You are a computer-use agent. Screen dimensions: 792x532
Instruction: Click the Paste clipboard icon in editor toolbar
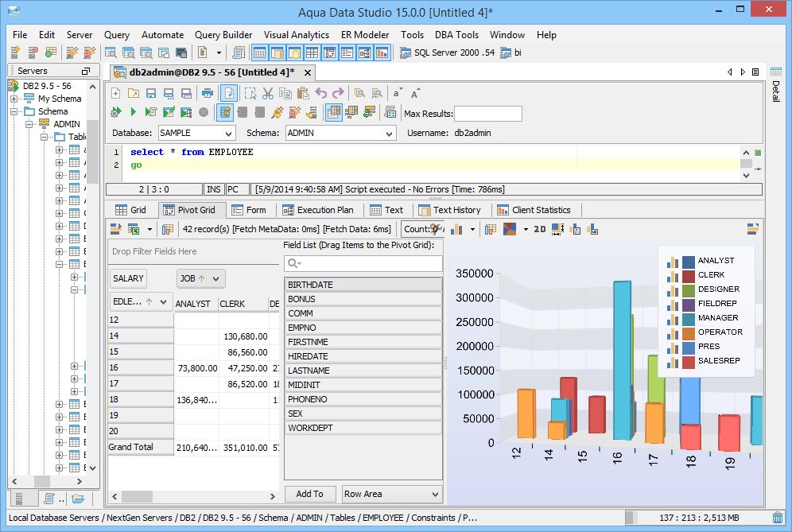303,93
